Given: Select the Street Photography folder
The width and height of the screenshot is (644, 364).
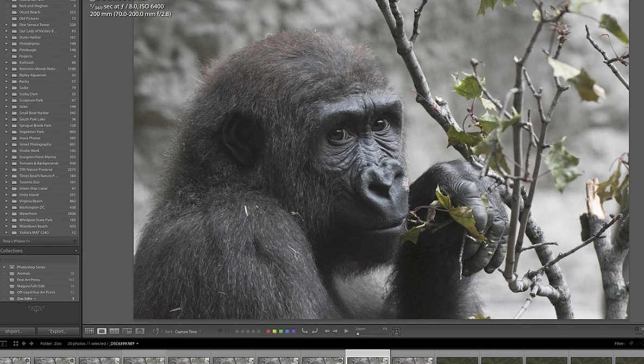Looking at the screenshot, I should click(x=40, y=145).
